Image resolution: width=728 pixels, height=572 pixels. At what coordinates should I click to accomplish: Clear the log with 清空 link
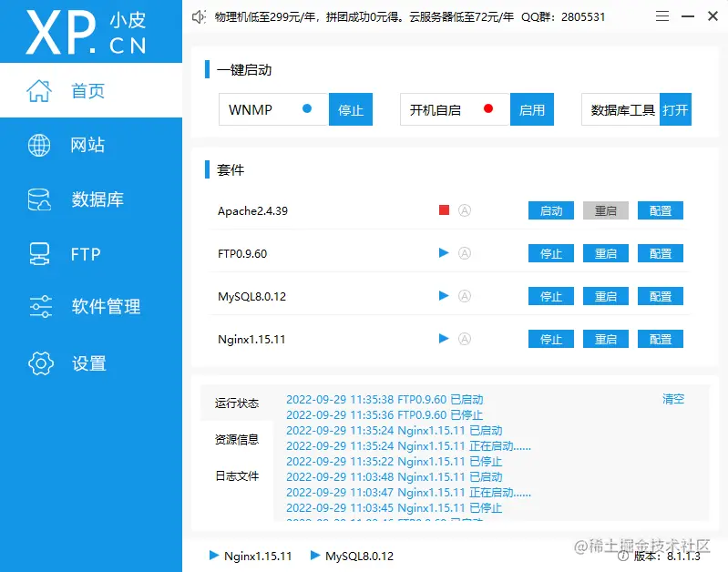pyautogui.click(x=673, y=399)
